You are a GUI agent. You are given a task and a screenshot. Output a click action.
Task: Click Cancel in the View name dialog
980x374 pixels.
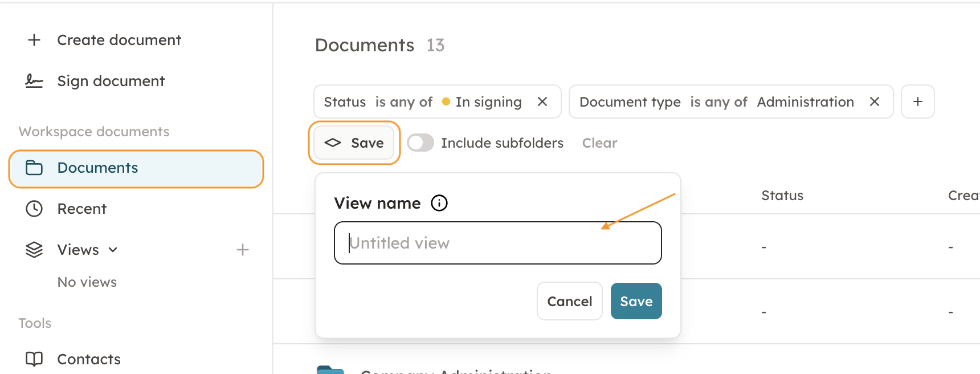coord(569,301)
